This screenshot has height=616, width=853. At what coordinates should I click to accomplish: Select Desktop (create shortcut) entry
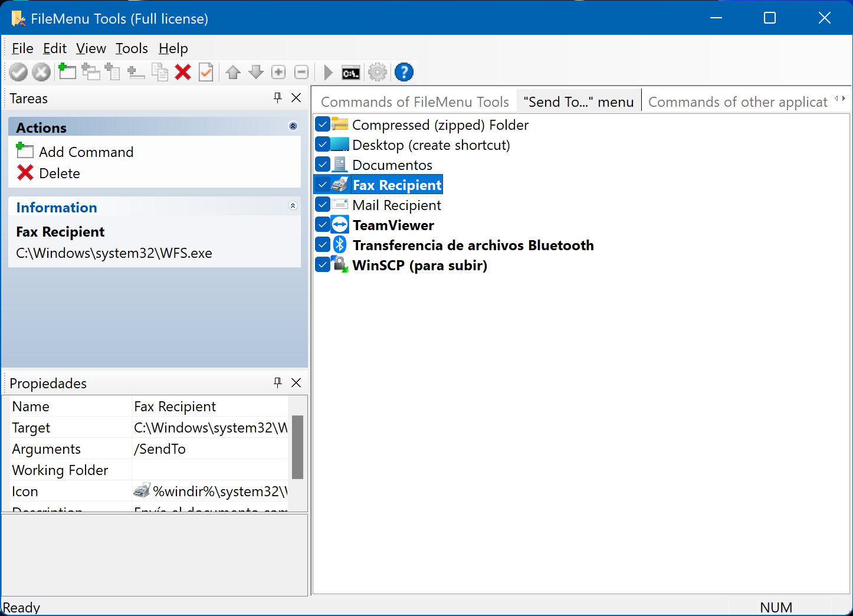click(431, 145)
